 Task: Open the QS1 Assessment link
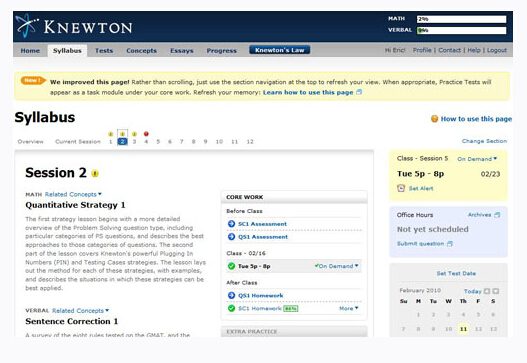tap(263, 237)
